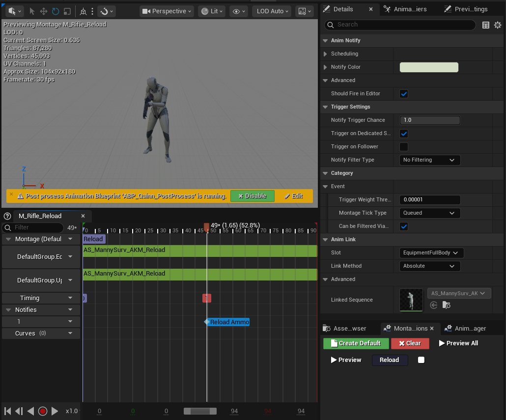This screenshot has height=420, width=506.
Task: Jump to the start of the timeline
Action: click(x=8, y=411)
